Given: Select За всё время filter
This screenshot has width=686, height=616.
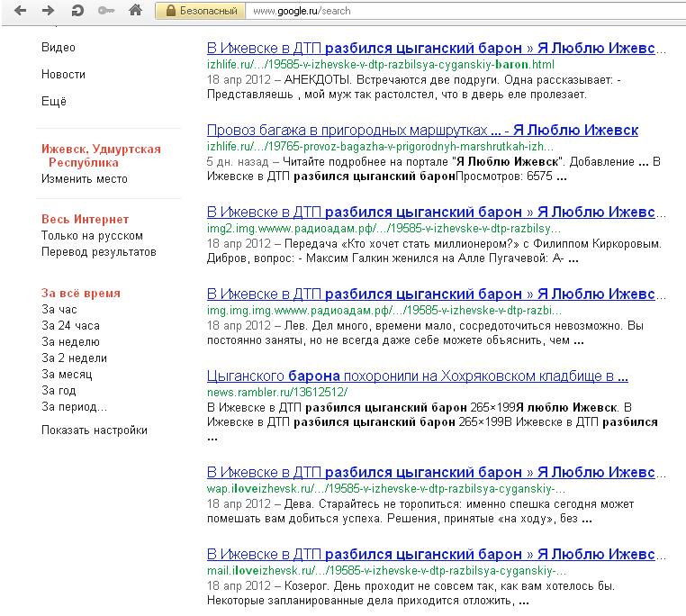Looking at the screenshot, I should [80, 294].
